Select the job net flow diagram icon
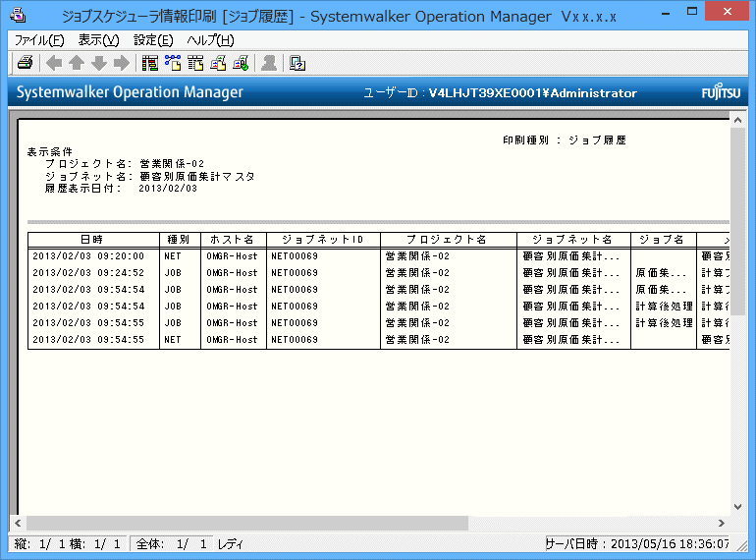The image size is (756, 560). (173, 63)
